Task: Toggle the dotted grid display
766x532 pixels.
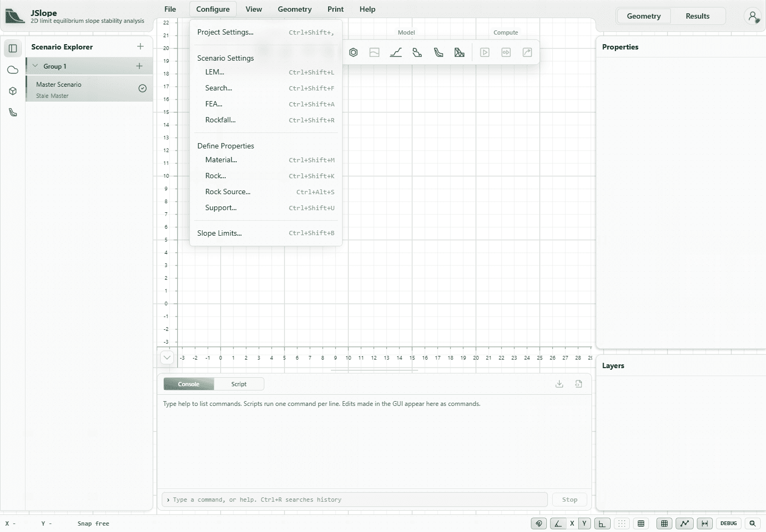Action: point(621,523)
